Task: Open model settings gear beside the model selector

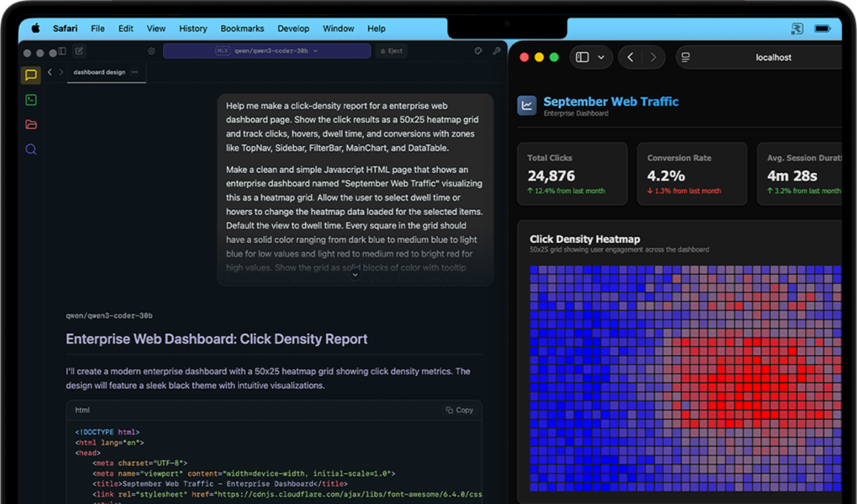Action: coord(151,51)
